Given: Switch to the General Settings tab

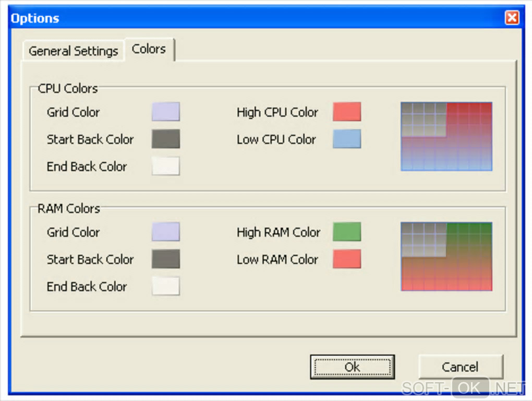Looking at the screenshot, I should click(x=73, y=51).
